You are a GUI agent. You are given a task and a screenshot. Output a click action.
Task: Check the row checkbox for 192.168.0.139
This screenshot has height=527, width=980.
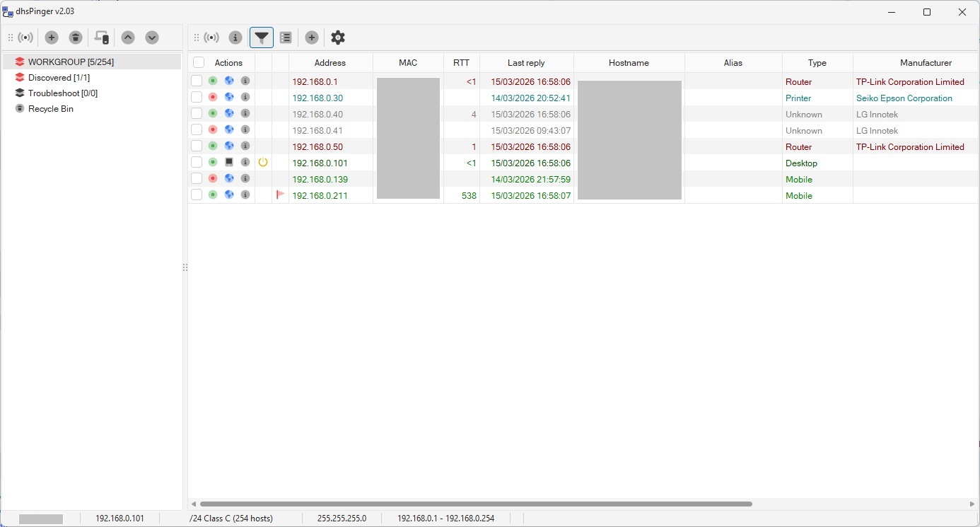pos(197,178)
